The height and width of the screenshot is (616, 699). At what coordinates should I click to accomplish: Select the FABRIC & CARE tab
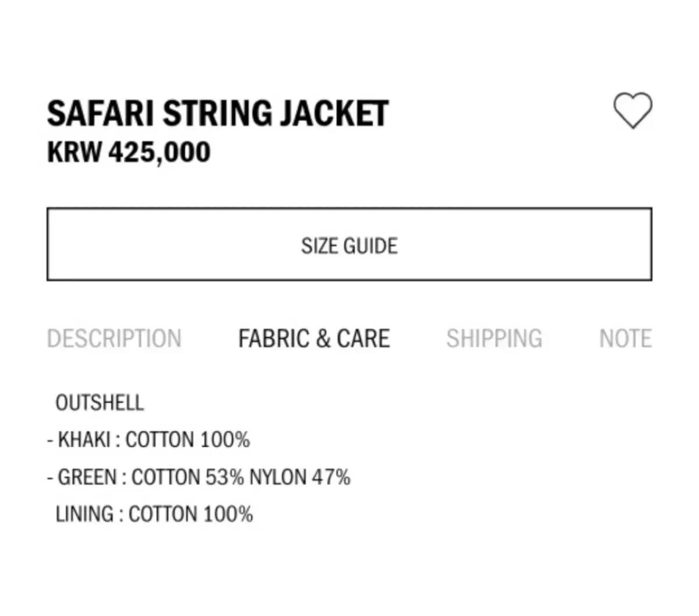point(314,339)
